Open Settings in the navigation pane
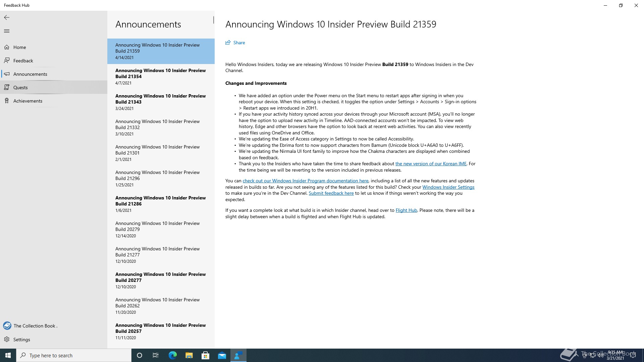The width and height of the screenshot is (644, 362). coord(54,340)
